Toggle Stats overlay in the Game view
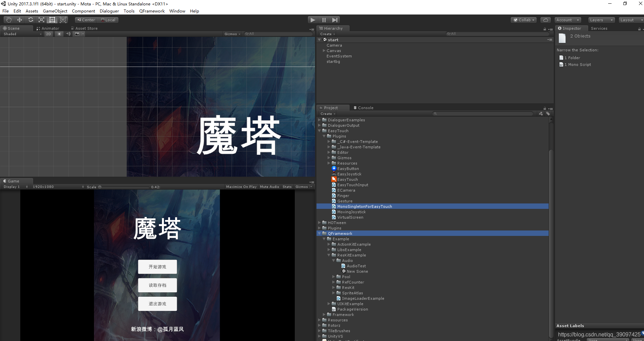The width and height of the screenshot is (644, 341). point(287,187)
